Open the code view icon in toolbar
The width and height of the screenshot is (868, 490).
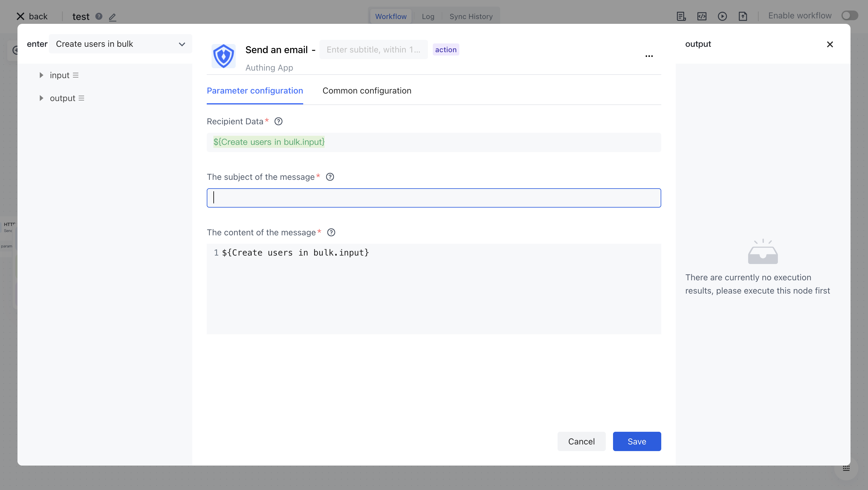(x=702, y=16)
